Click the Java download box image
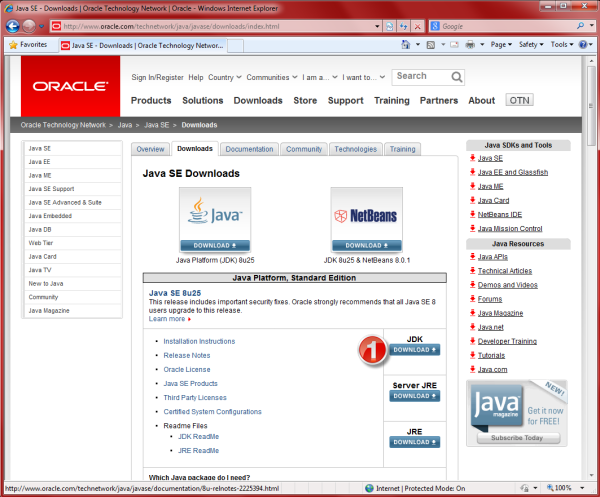This screenshot has width=600, height=497. 215,219
